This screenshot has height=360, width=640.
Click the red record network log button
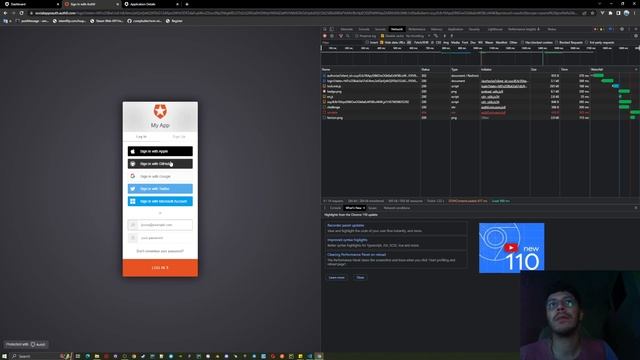[x=325, y=36]
